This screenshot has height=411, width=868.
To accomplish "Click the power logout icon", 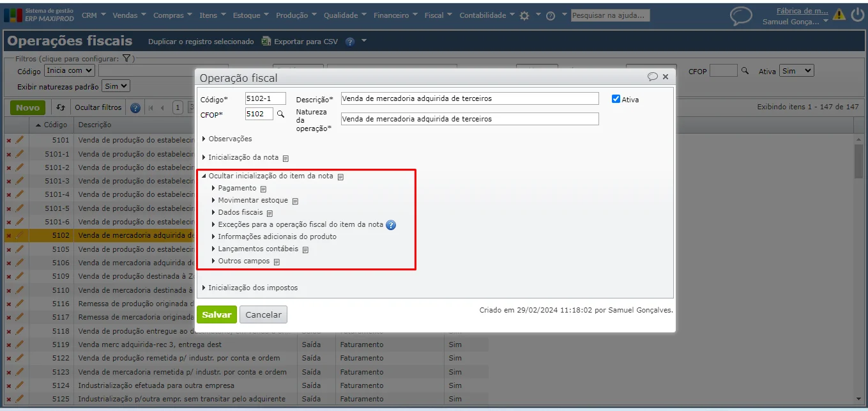I will click(x=858, y=14).
